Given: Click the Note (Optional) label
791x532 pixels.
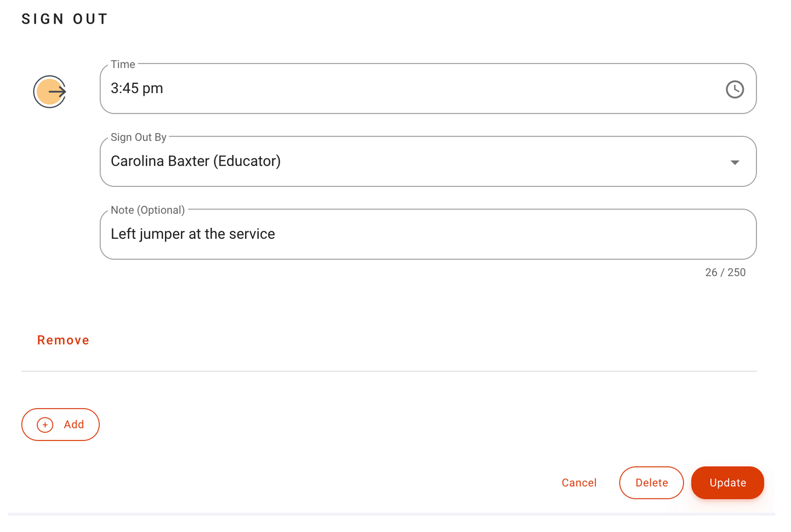Looking at the screenshot, I should tap(147, 210).
